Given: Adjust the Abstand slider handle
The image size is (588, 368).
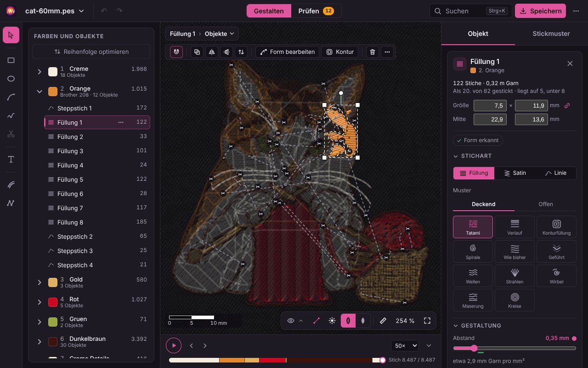Looking at the screenshot, I should click(474, 348).
